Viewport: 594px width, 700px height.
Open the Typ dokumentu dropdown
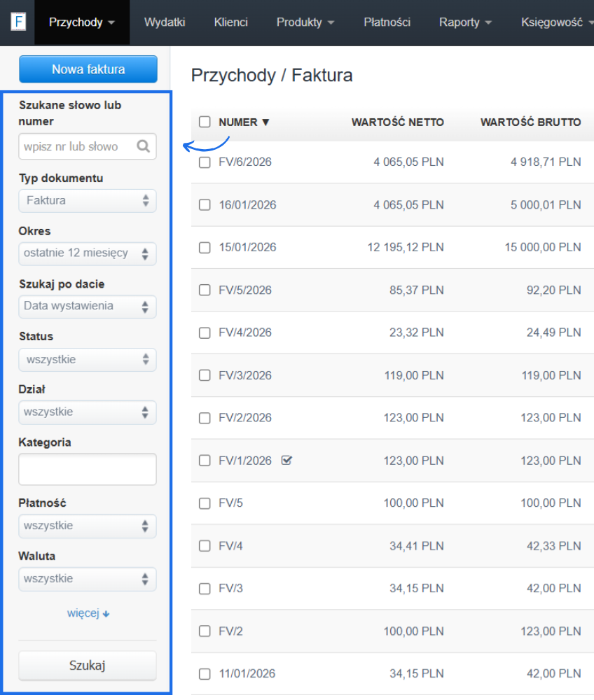click(x=87, y=201)
